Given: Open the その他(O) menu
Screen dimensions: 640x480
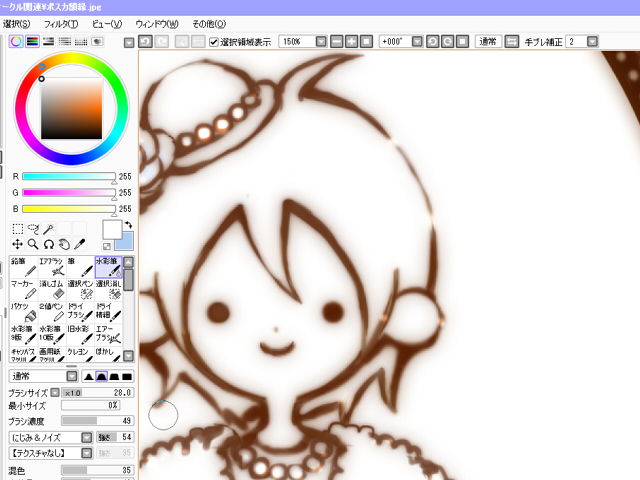Looking at the screenshot, I should [x=209, y=24].
